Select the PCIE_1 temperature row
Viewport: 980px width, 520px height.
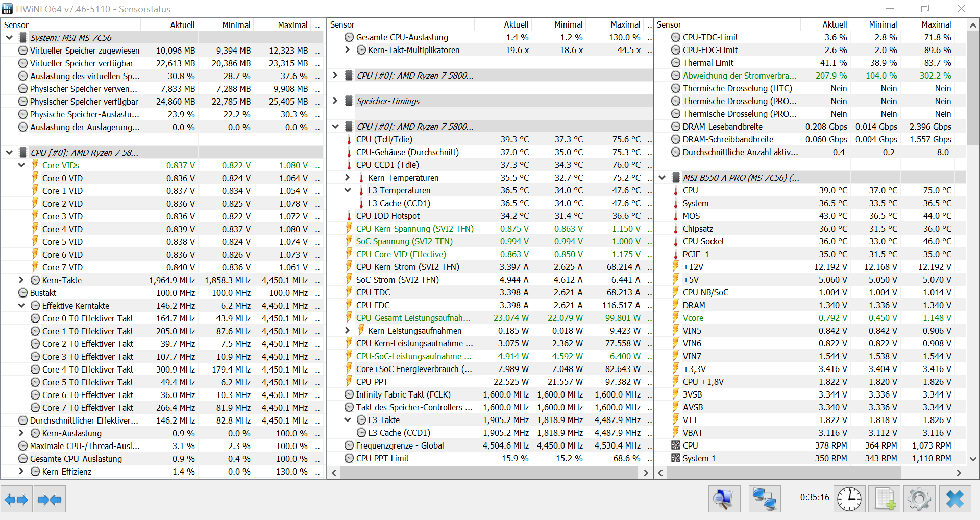tap(811, 254)
